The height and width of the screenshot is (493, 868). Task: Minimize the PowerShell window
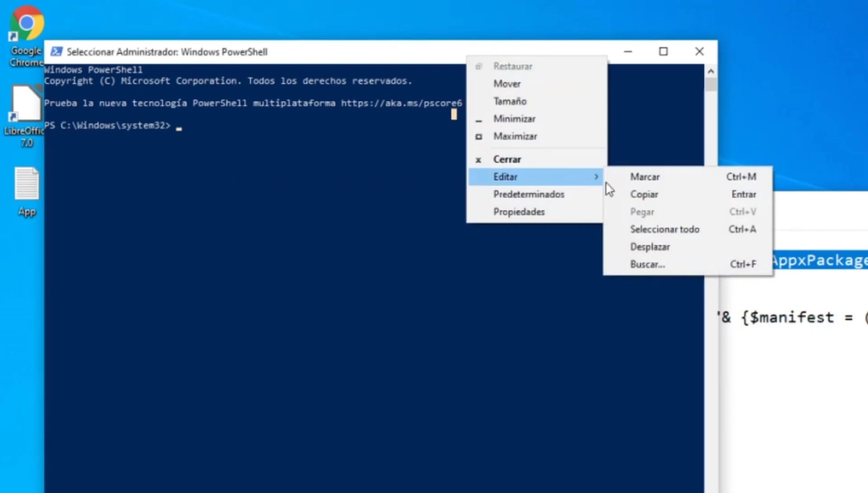click(x=628, y=52)
